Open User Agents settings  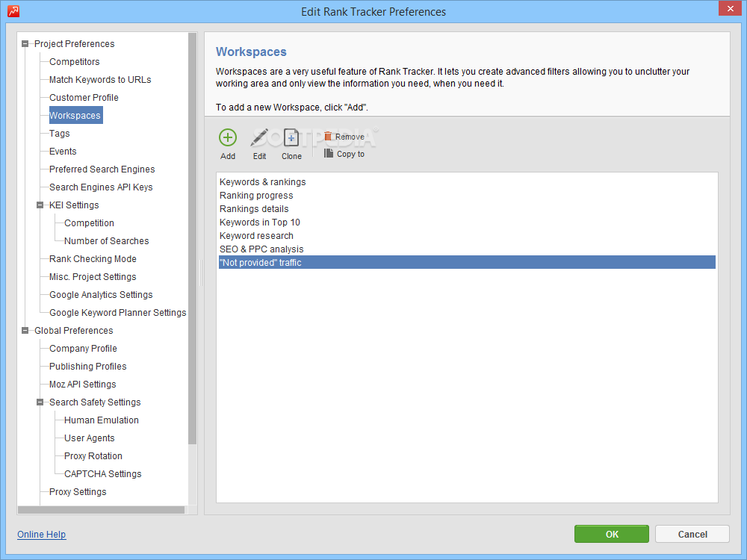click(89, 438)
